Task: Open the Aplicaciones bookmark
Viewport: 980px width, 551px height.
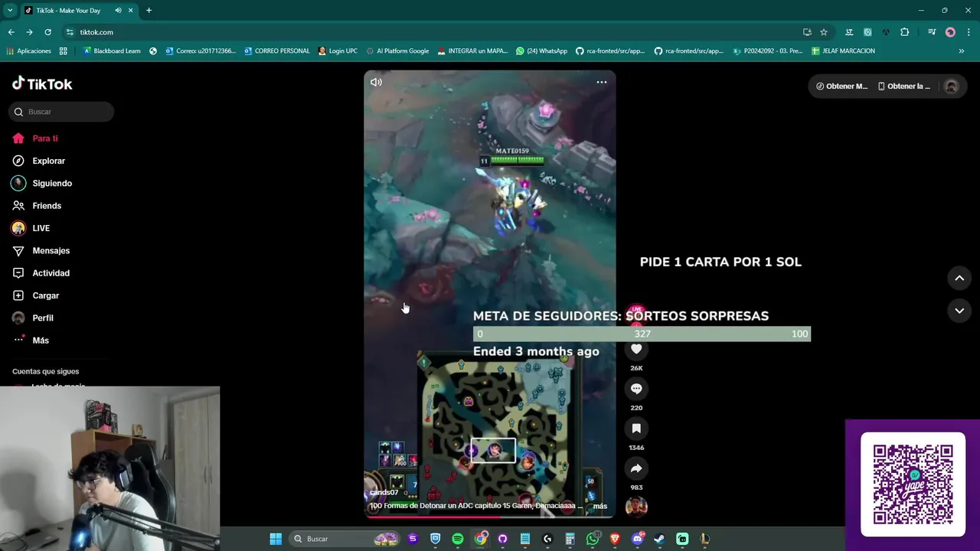Action: point(28,51)
